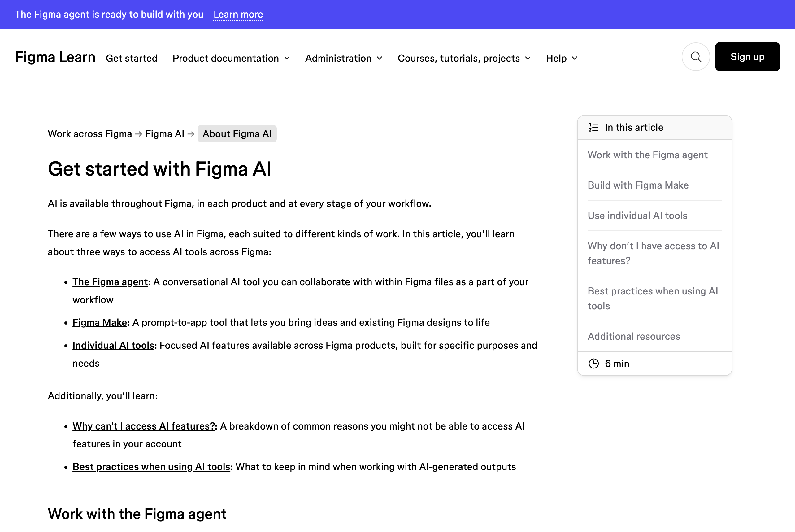Click the Figma Learn logo
The height and width of the screenshot is (532, 795).
(x=55, y=57)
